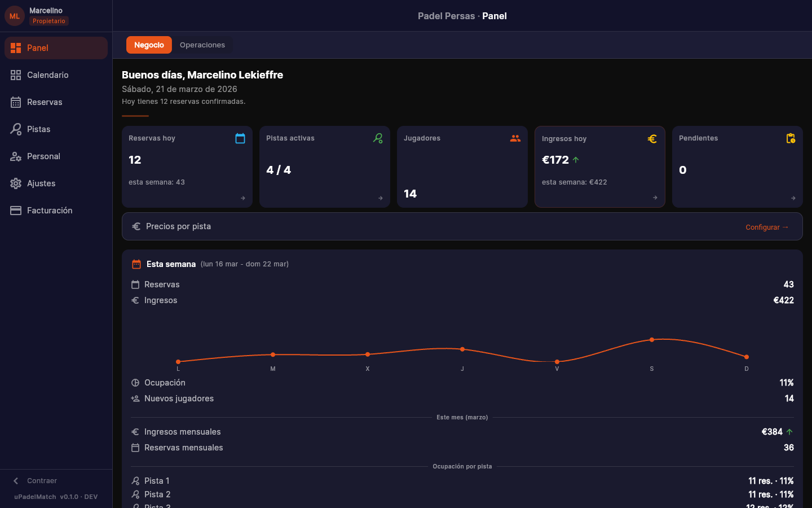Image resolution: width=812 pixels, height=508 pixels.
Task: Click the ML user avatar
Action: pyautogui.click(x=15, y=16)
